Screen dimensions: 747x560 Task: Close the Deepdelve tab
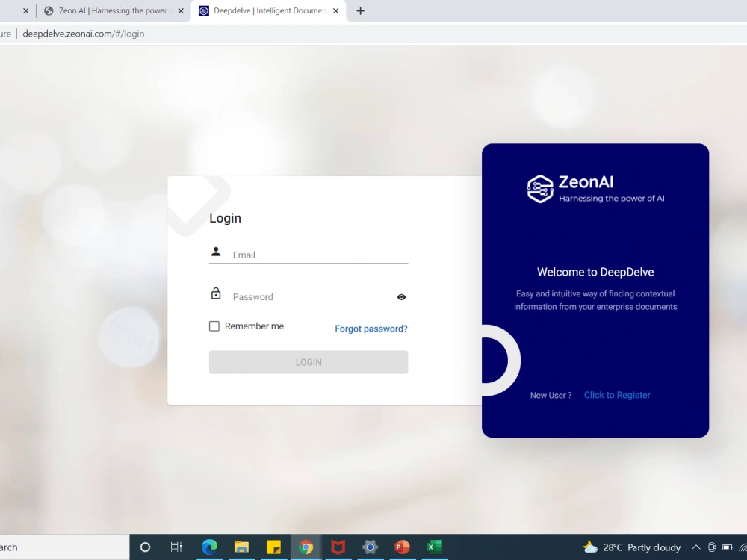(x=336, y=11)
